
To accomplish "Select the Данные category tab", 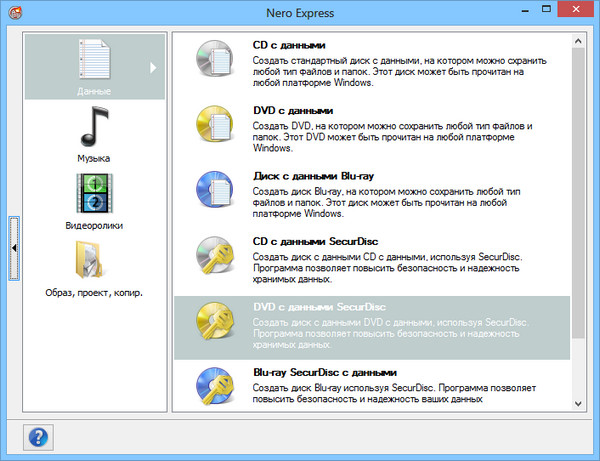I will [93, 67].
